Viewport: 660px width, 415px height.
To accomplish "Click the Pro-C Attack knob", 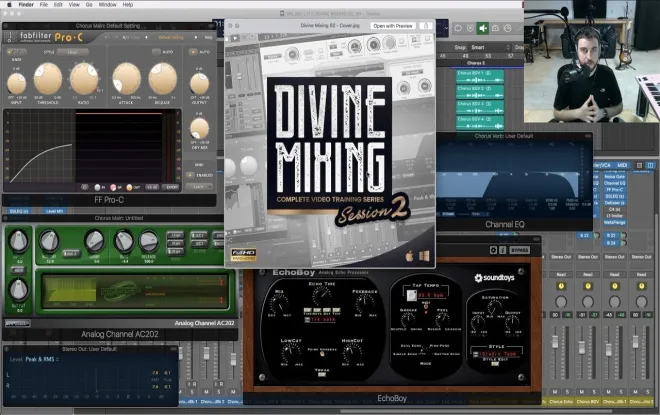I will [x=126, y=78].
